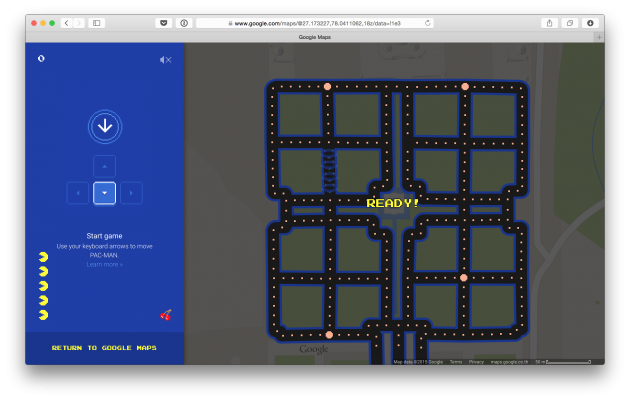This screenshot has width=630, height=401.
Task: Unmute the game sound with speaker icon
Action: coord(166,60)
